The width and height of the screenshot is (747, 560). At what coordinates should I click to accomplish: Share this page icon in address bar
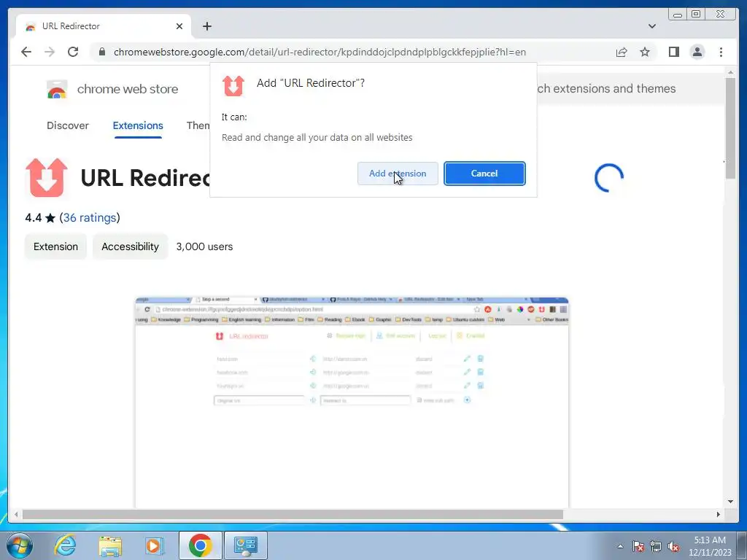pyautogui.click(x=622, y=52)
